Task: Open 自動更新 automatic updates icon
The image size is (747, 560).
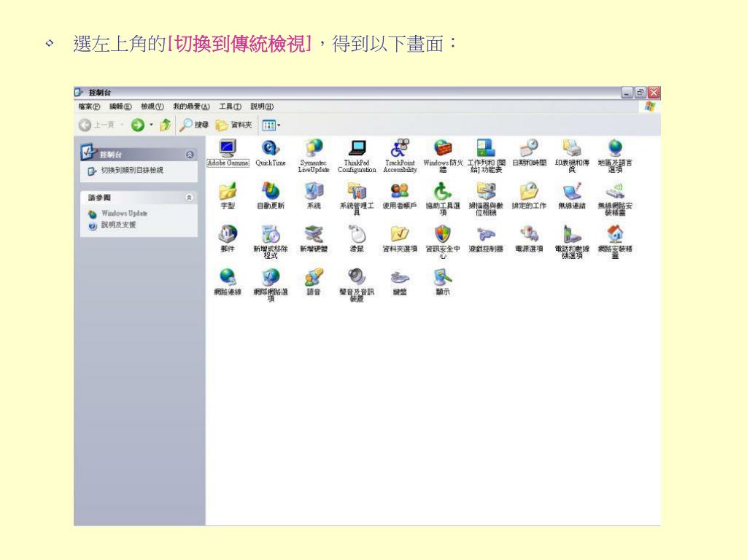Action: pos(270,195)
